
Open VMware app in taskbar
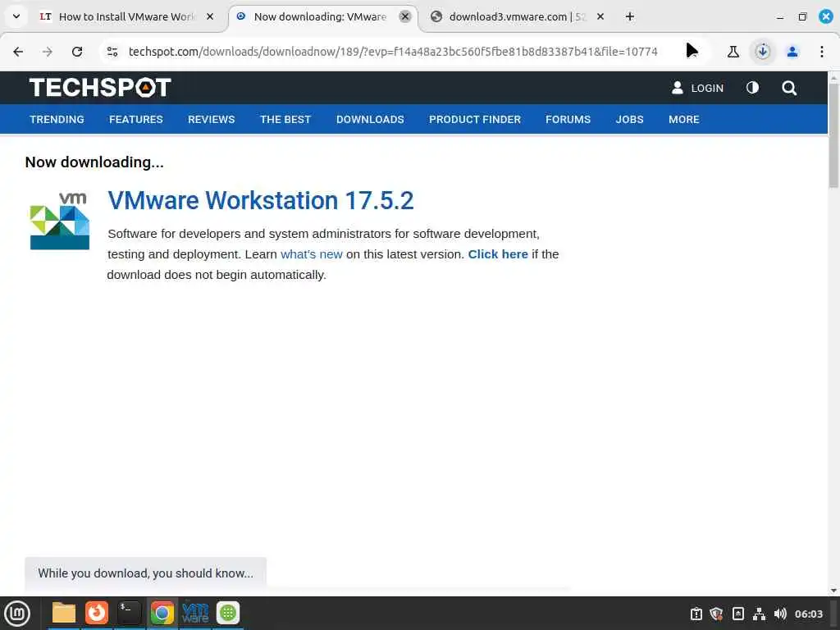tap(195, 613)
